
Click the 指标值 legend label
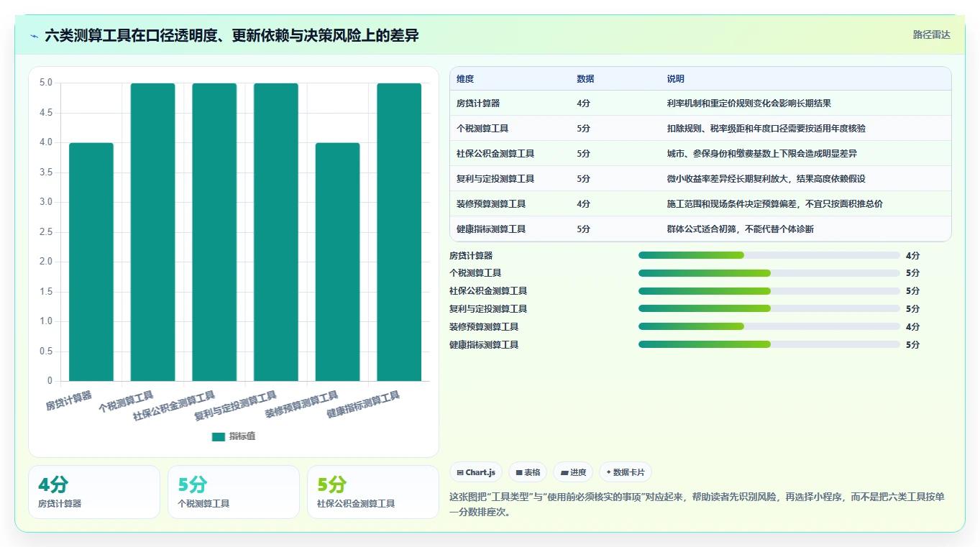(242, 437)
